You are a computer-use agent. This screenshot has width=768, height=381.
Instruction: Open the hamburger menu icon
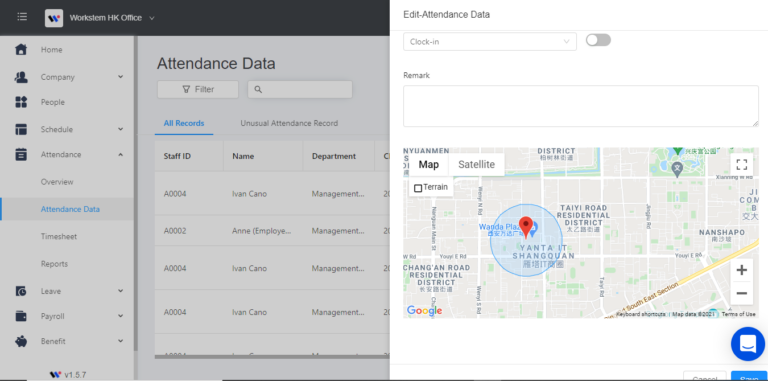[x=22, y=17]
